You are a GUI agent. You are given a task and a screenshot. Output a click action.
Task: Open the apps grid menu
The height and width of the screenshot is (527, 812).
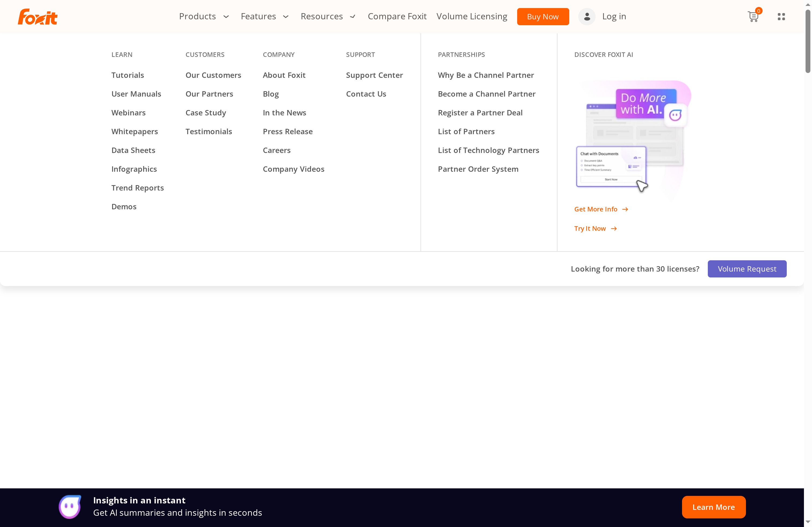(781, 16)
